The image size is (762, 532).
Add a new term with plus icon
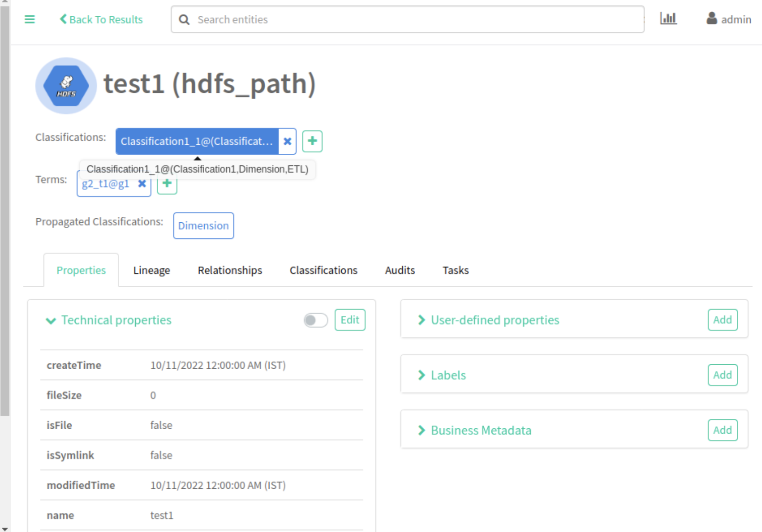pyautogui.click(x=167, y=185)
